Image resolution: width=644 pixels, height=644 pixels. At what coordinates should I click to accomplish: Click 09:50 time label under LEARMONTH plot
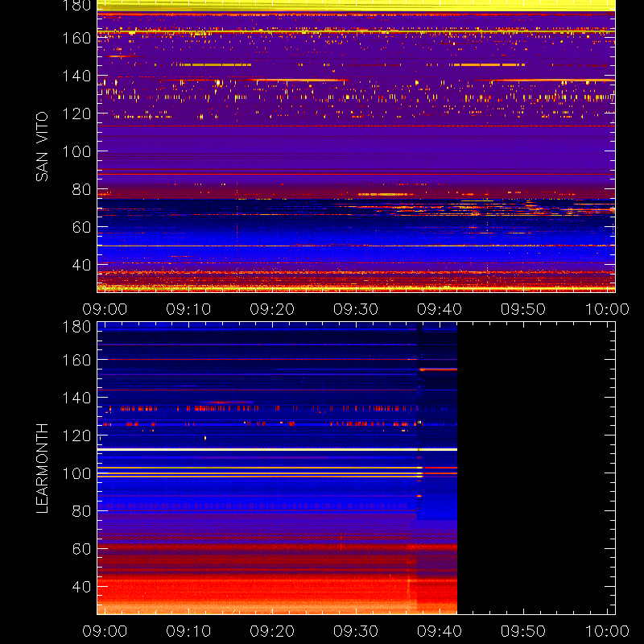click(x=523, y=631)
